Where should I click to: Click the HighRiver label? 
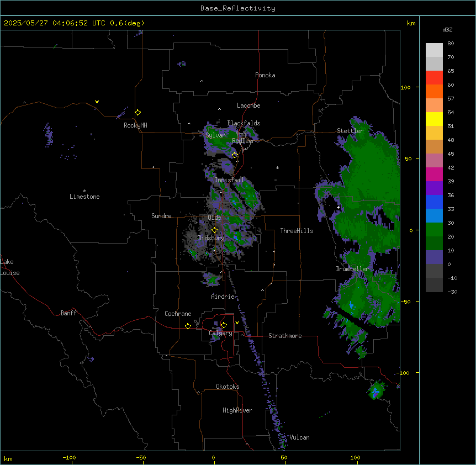237,410
